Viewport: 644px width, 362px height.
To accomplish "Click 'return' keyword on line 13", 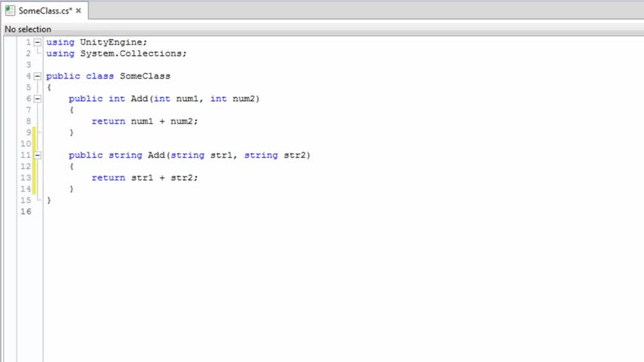I will [109, 177].
